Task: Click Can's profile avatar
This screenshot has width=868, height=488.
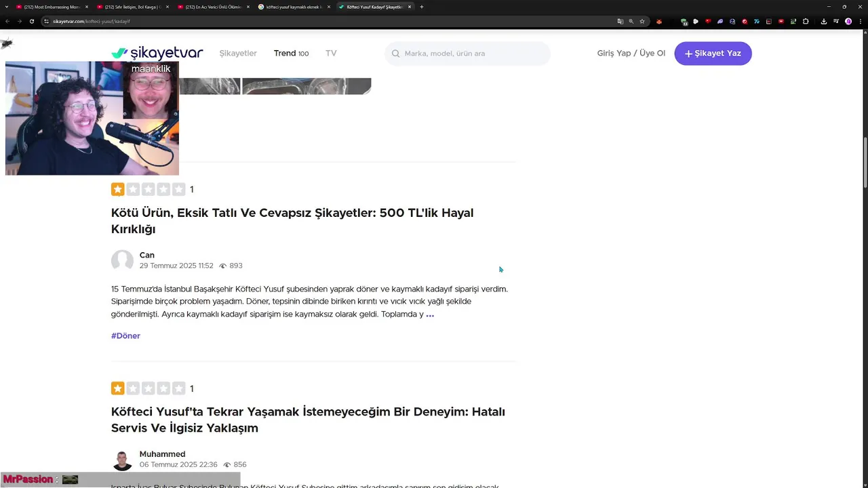Action: coord(122,261)
